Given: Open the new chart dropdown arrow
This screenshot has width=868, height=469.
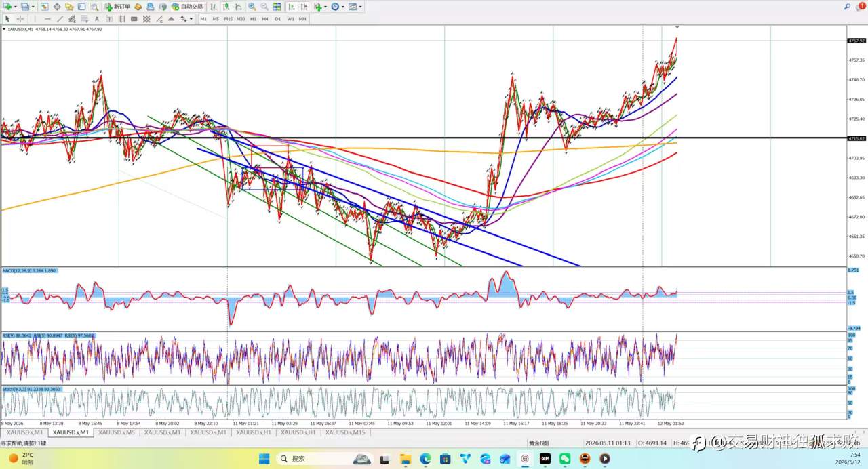Looking at the screenshot, I should tap(16, 7).
